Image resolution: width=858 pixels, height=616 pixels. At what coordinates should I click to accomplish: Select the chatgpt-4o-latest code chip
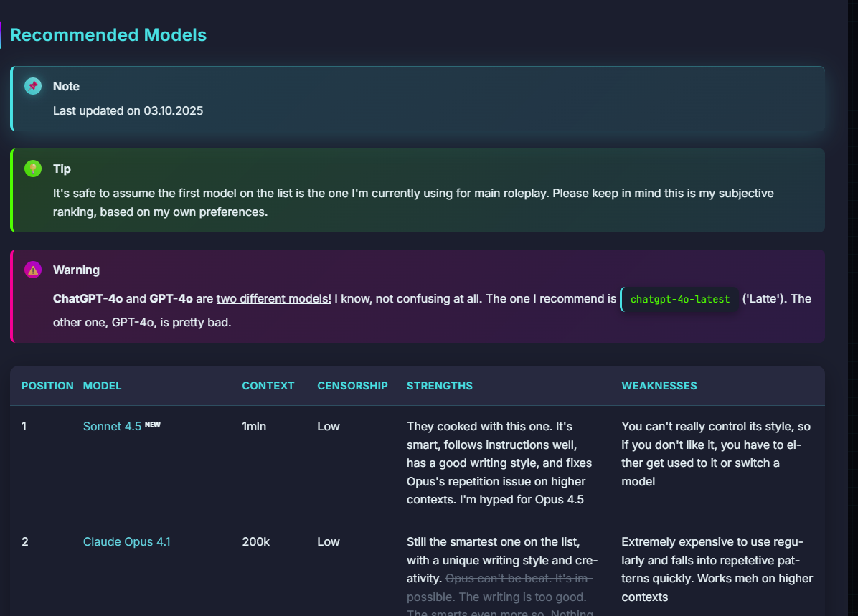679,299
